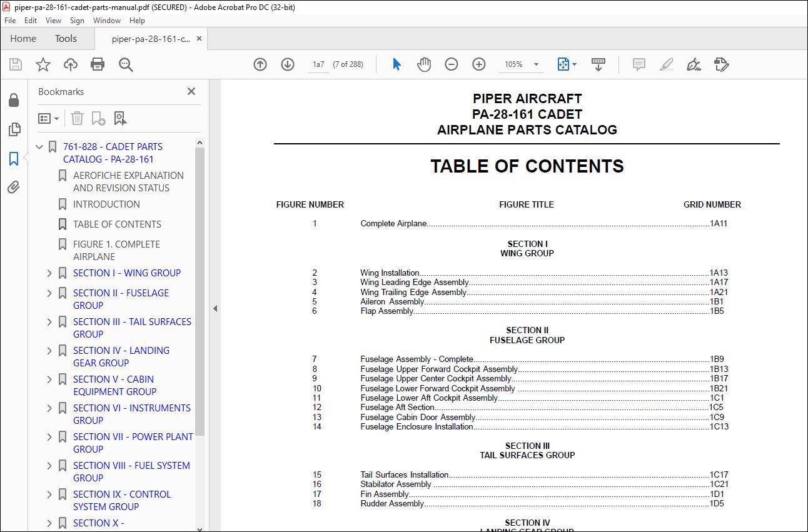Click the Fit page view icon
Screen dimensions: 808x532
563,64
